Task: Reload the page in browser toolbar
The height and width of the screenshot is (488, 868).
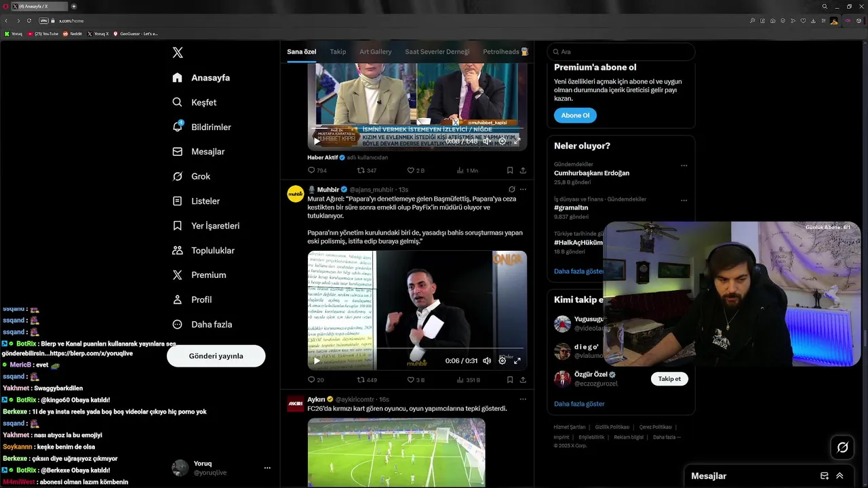Action: pyautogui.click(x=29, y=21)
